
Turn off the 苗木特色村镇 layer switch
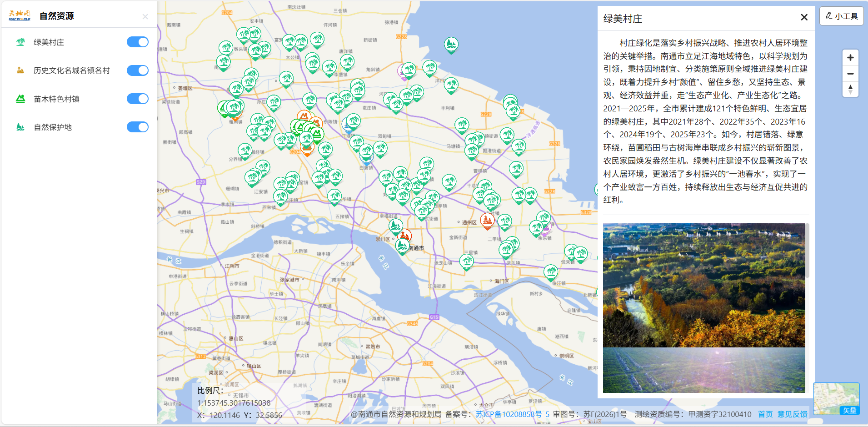pyautogui.click(x=137, y=99)
